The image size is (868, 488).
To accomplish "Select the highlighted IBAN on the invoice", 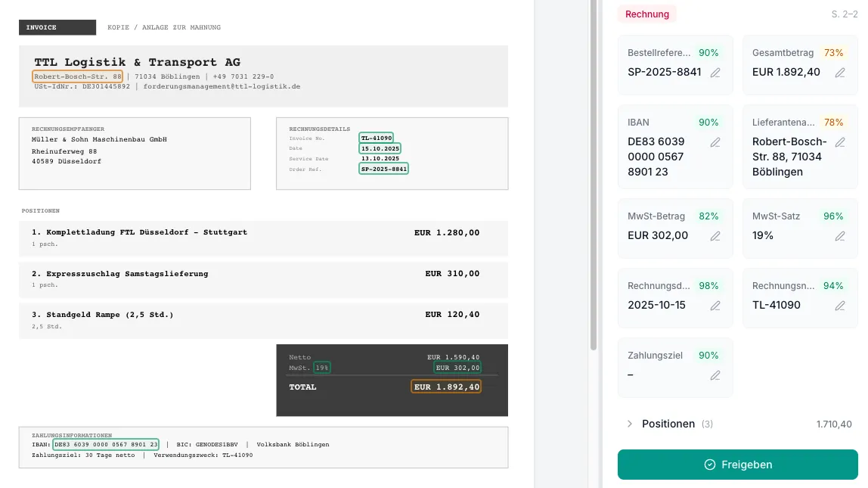I will (106, 445).
